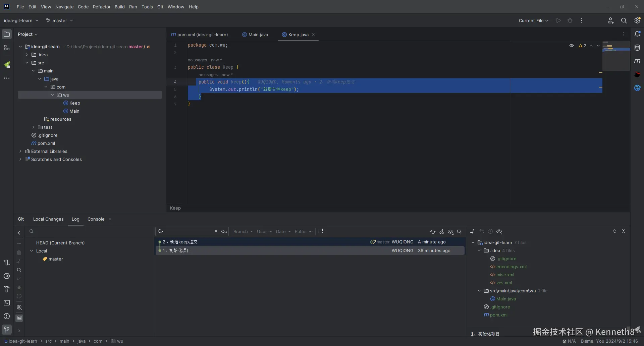Image resolution: width=644 pixels, height=346 pixels.
Task: Open the Terminal tool window
Action: [7, 303]
